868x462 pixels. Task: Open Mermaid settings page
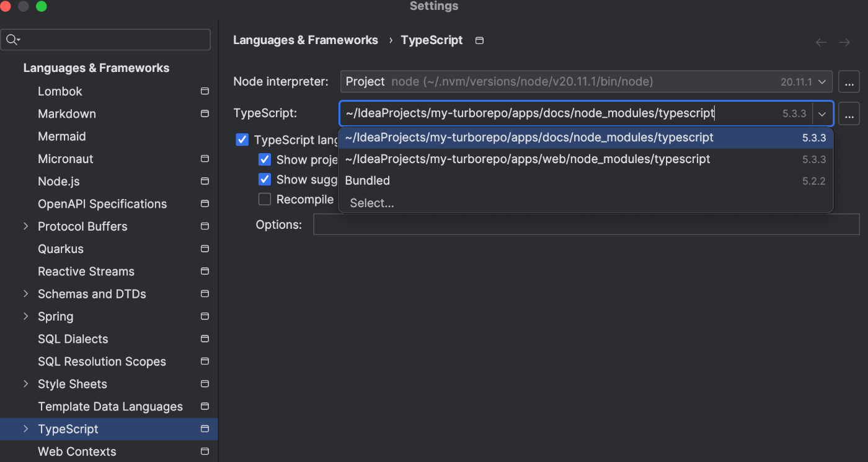[62, 136]
